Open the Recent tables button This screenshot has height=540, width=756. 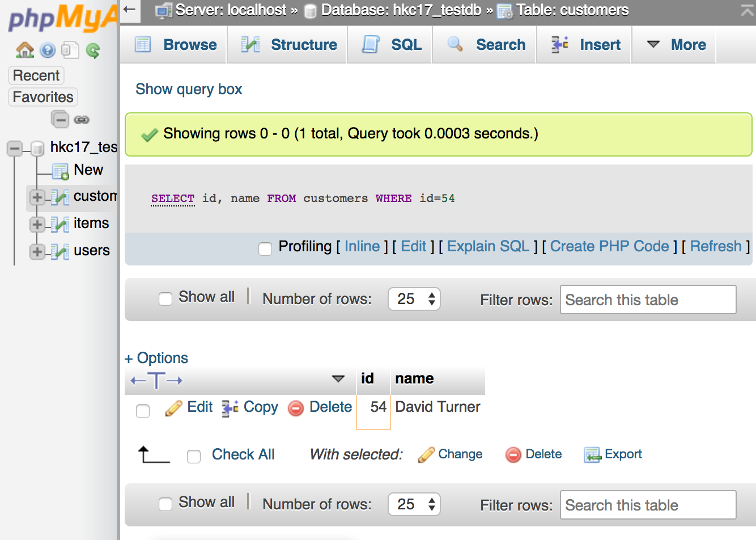pyautogui.click(x=36, y=75)
